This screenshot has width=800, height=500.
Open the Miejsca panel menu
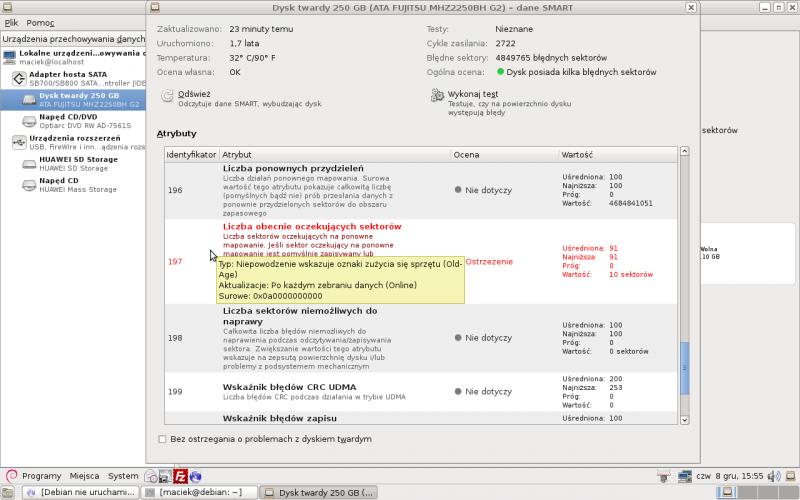coord(84,476)
